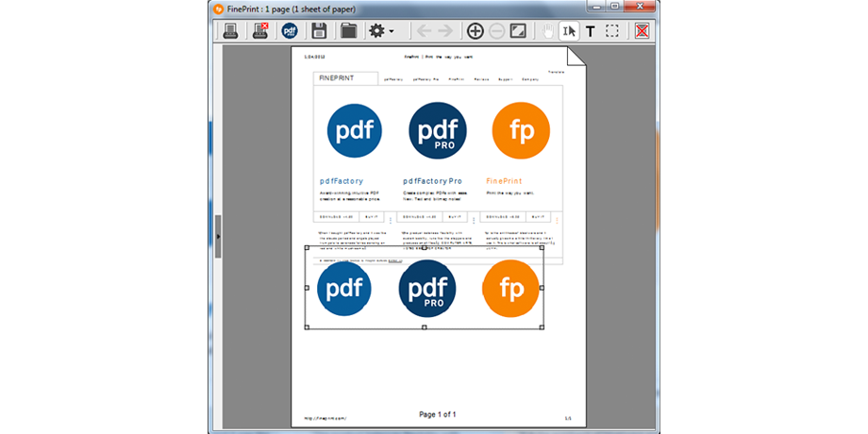Click the large orange fp circle on the page
Viewport: 868px width, 434px height.
[x=521, y=130]
